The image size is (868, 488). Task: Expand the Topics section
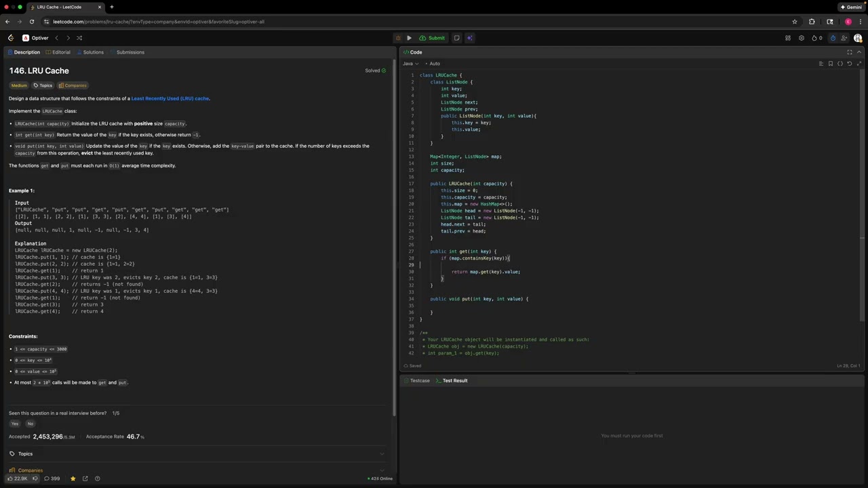pyautogui.click(x=197, y=454)
